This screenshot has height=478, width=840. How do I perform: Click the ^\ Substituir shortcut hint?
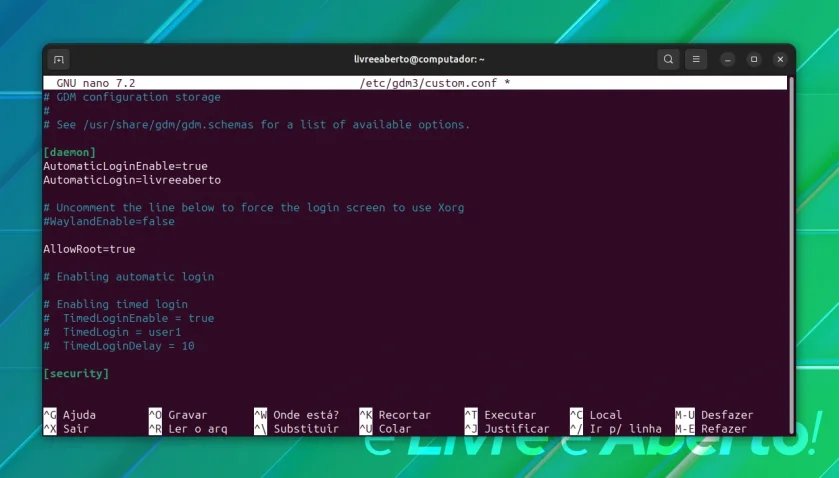point(297,429)
